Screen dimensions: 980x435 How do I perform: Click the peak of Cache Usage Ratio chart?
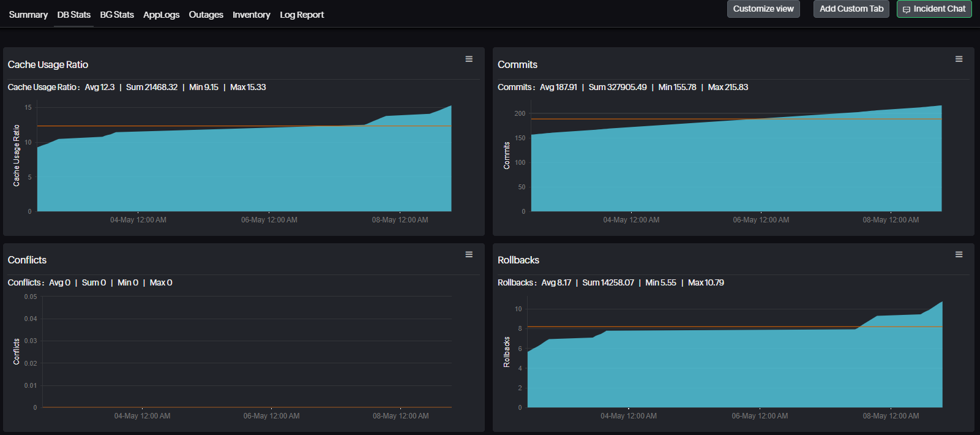[451, 107]
